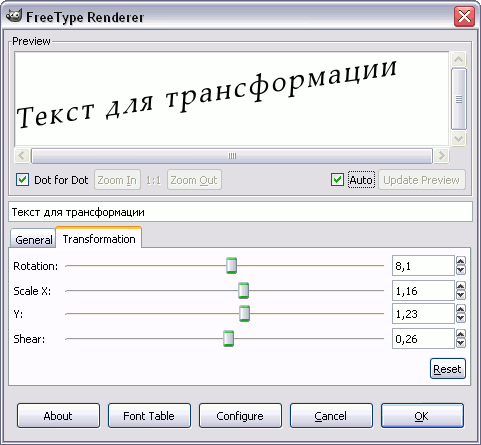The width and height of the screenshot is (481, 445).
Task: Click the text input field with Cyrillic text
Action: pyautogui.click(x=240, y=212)
